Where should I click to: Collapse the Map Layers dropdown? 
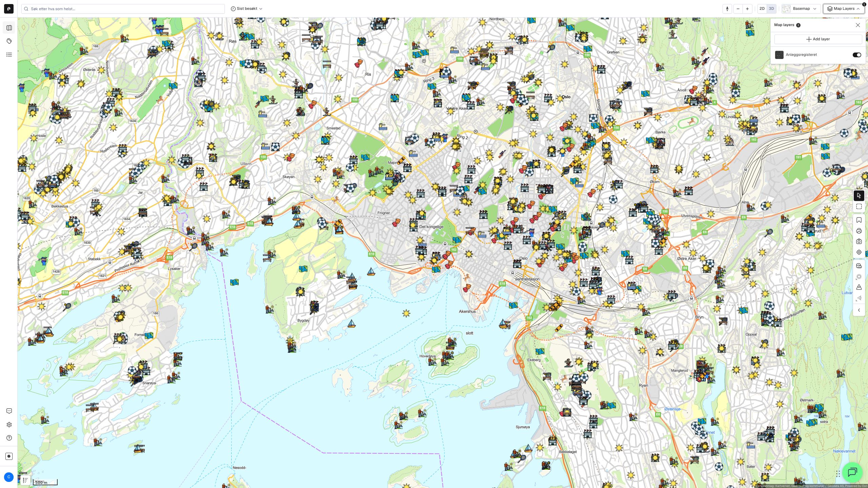click(x=844, y=9)
